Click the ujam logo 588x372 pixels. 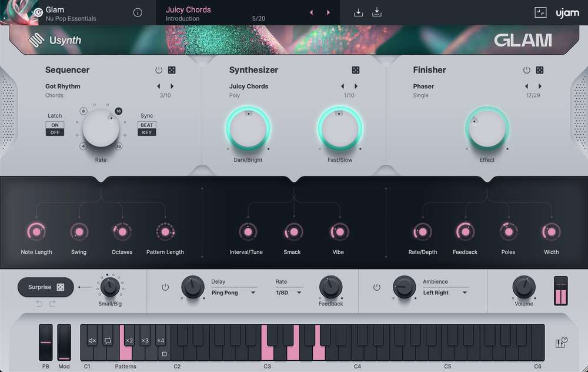pyautogui.click(x=566, y=12)
